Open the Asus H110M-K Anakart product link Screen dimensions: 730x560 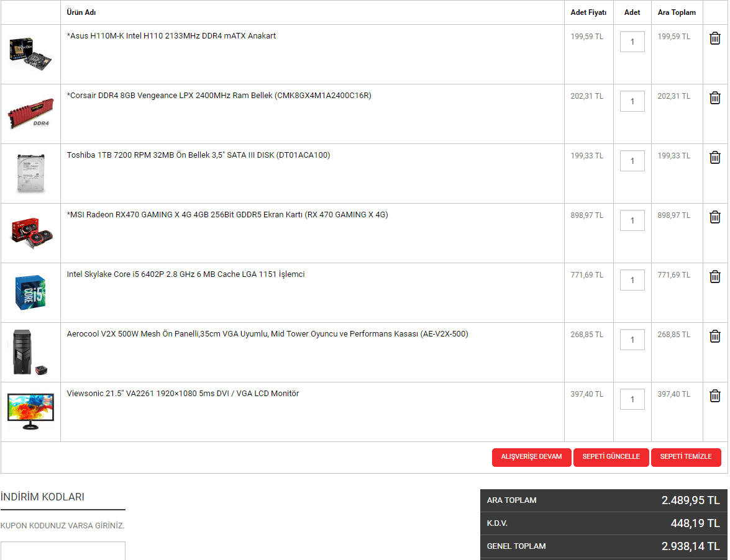[x=171, y=36]
